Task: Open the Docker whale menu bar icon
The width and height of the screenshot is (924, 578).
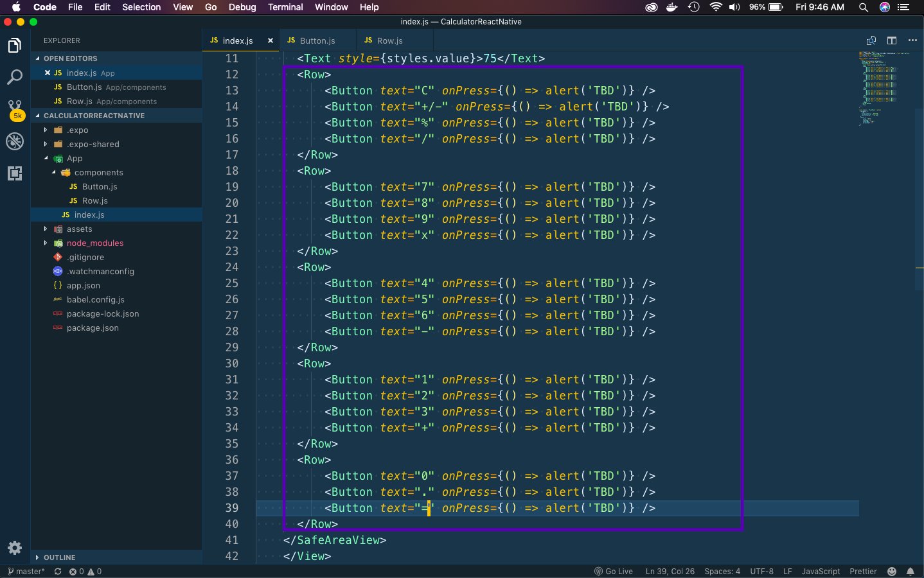Action: pyautogui.click(x=672, y=7)
